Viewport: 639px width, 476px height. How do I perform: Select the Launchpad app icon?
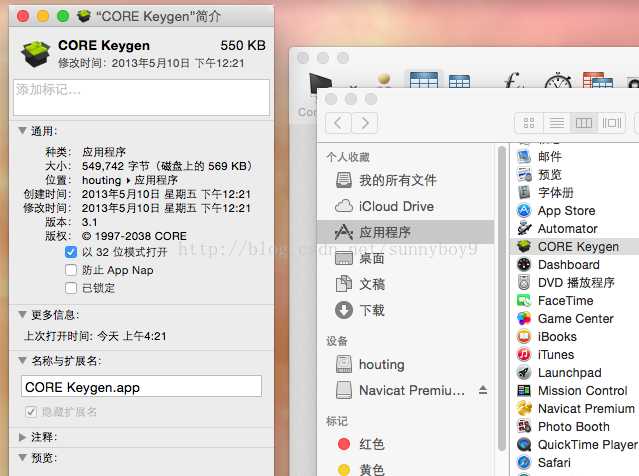coord(524,372)
